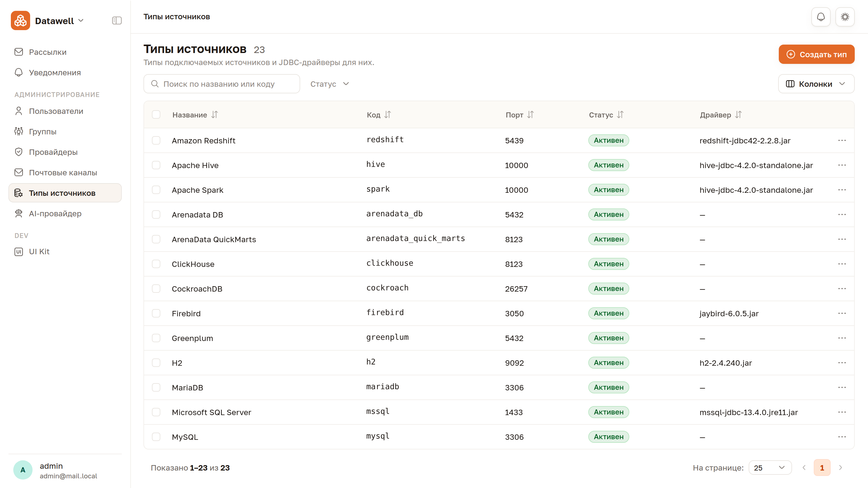This screenshot has height=488, width=868.
Task: Sort by Драйвер column arrows
Action: pyautogui.click(x=738, y=115)
